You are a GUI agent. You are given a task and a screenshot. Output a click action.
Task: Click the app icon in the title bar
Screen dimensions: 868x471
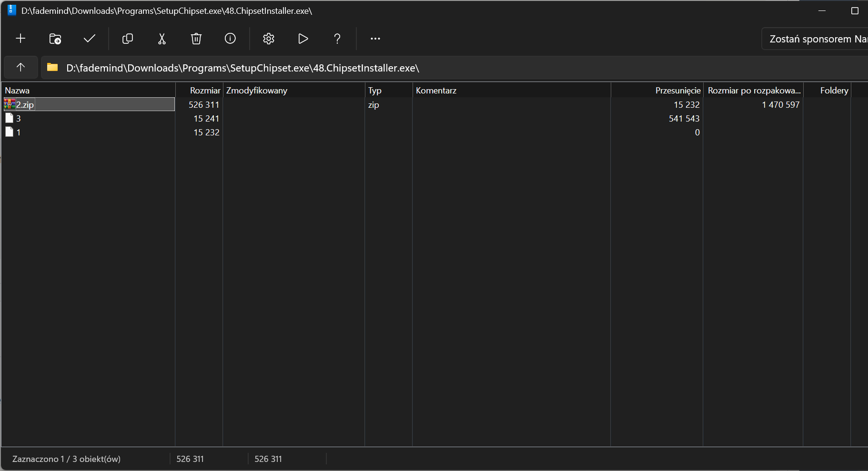12,10
